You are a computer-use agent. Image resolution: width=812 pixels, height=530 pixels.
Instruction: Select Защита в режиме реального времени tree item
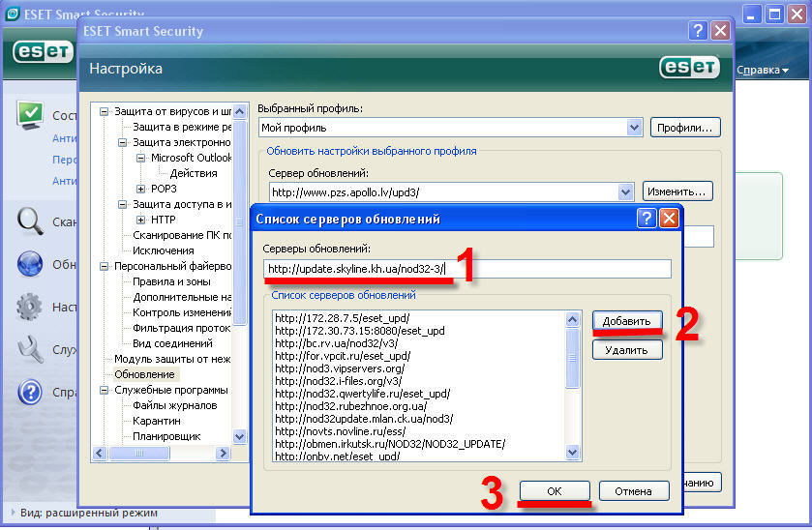[x=182, y=127]
